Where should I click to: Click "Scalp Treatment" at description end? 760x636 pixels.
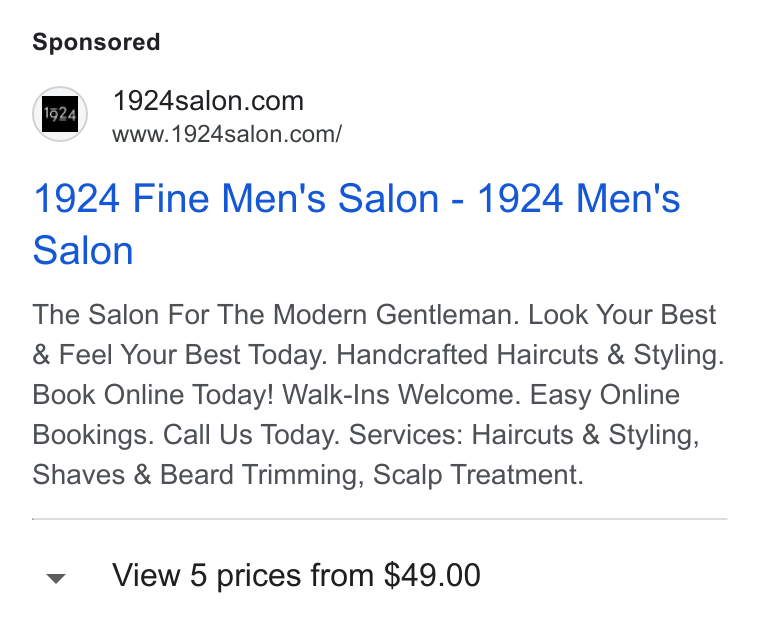click(478, 475)
